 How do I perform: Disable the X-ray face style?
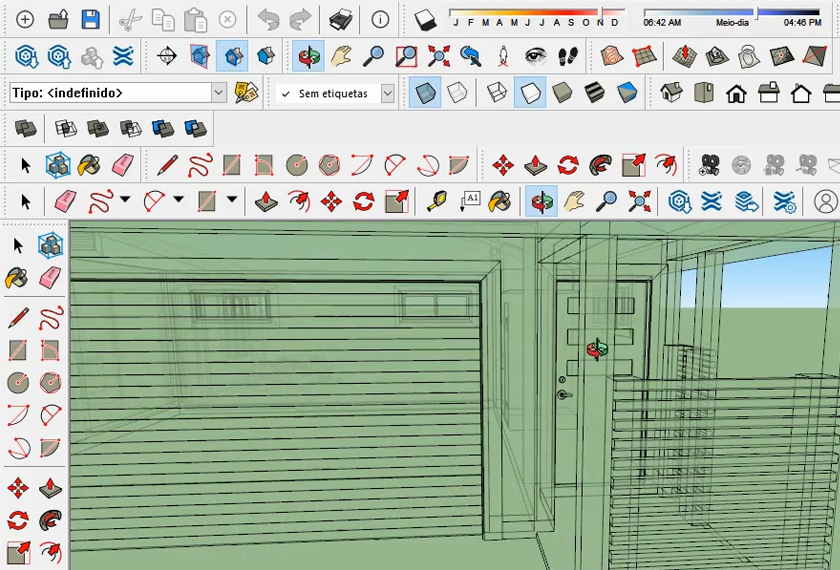[x=426, y=94]
